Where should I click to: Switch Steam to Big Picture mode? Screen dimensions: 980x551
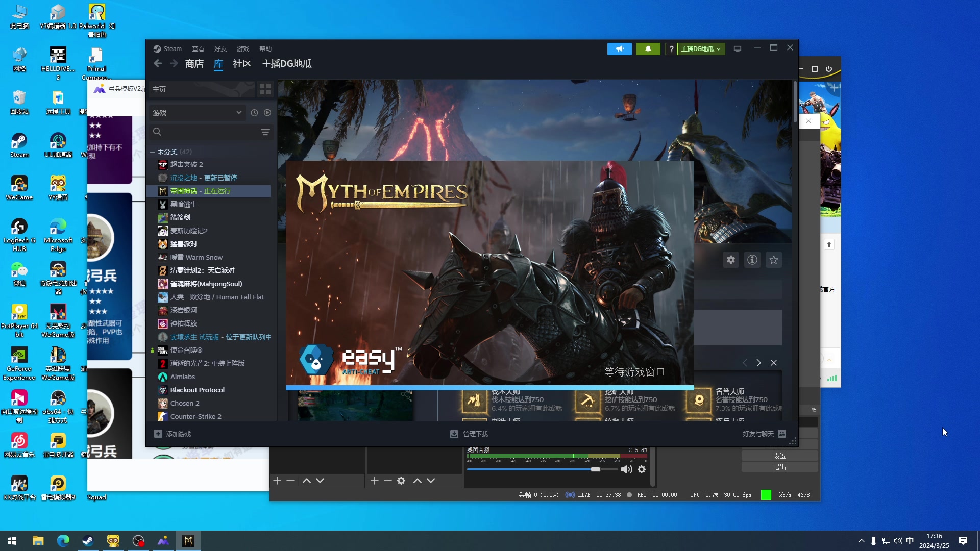click(x=737, y=49)
